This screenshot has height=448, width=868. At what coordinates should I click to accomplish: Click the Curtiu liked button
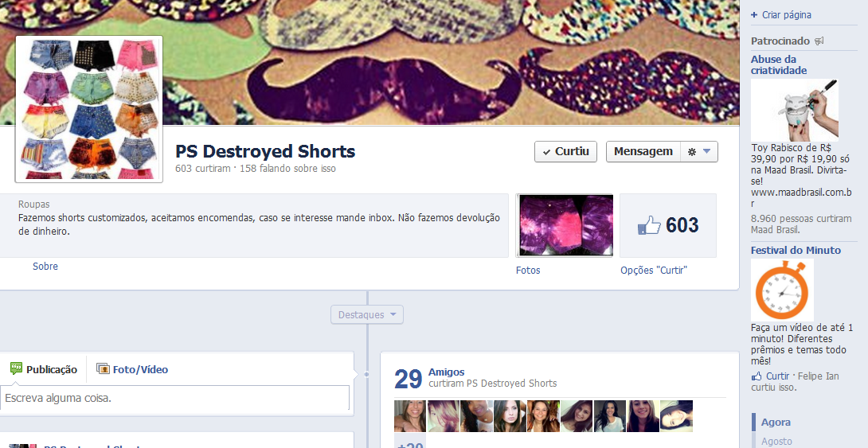click(x=565, y=151)
